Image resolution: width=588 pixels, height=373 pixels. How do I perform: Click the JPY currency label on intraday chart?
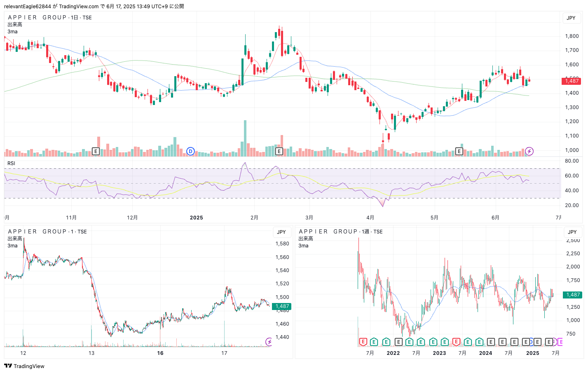(x=281, y=232)
